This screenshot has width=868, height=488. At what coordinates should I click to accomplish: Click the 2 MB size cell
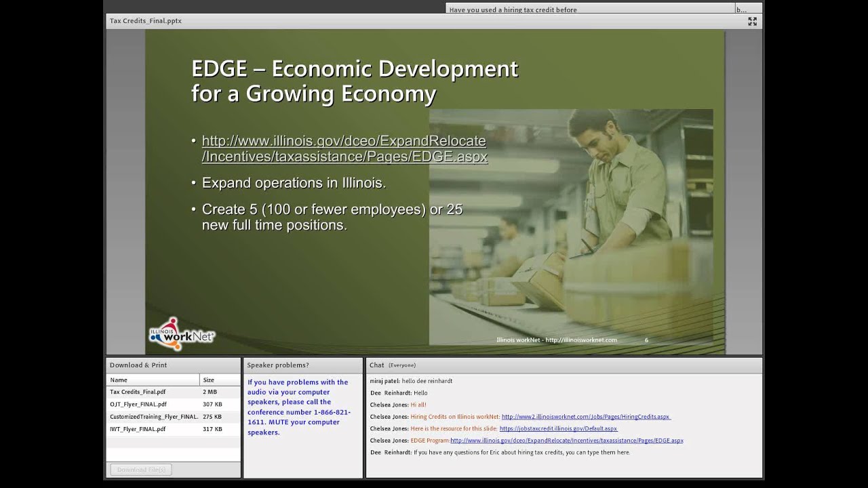[210, 392]
